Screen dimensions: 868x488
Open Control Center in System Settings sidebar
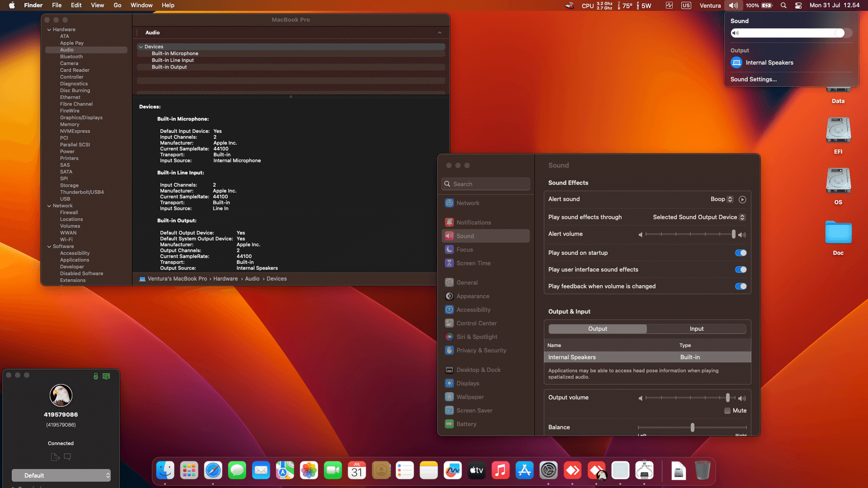[x=486, y=323]
